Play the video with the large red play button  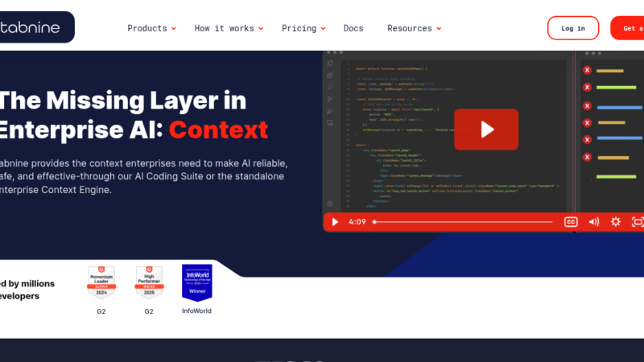click(486, 130)
